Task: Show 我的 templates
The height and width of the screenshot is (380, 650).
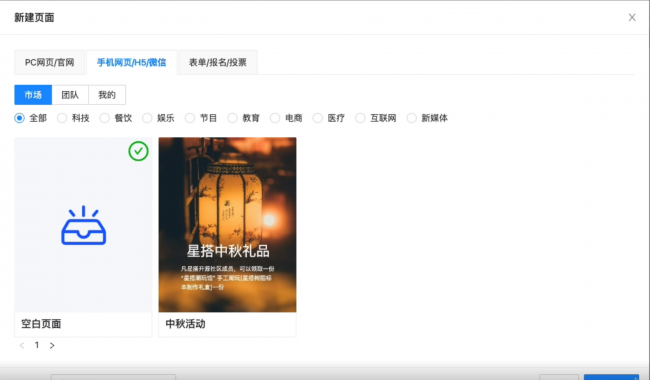Action: click(x=107, y=95)
